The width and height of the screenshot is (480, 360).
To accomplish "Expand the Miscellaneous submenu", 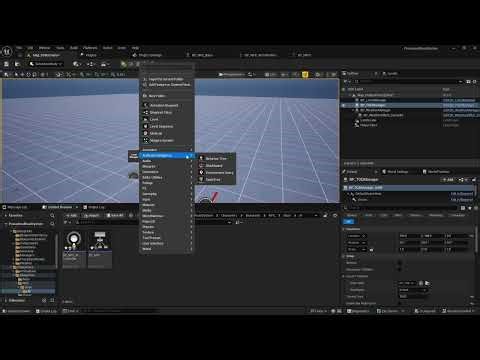I will click(167, 216).
